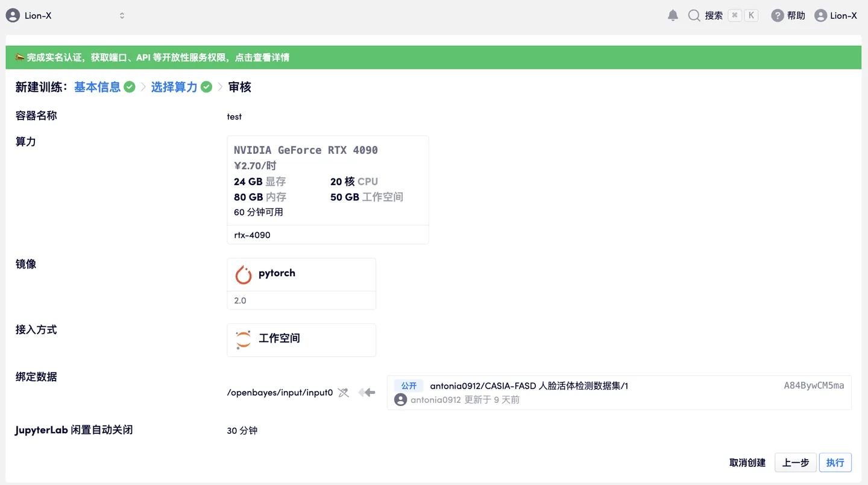Click 执行 to start the training

point(835,462)
